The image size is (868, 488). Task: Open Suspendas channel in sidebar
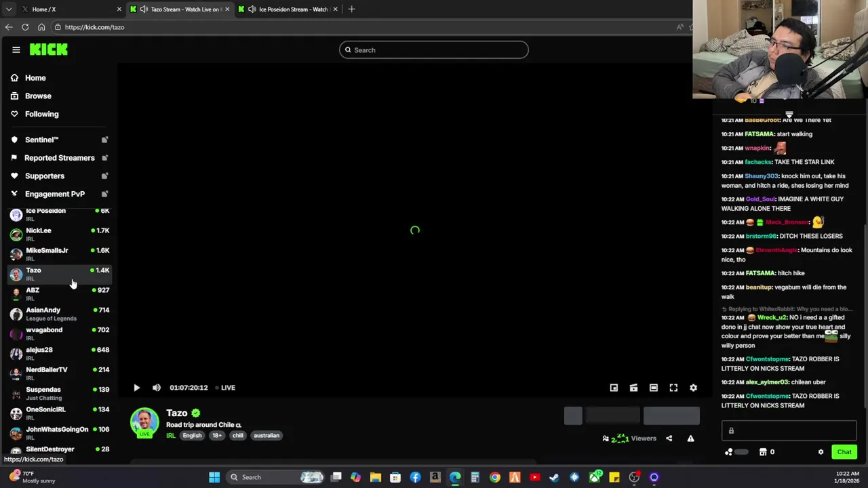(60, 393)
